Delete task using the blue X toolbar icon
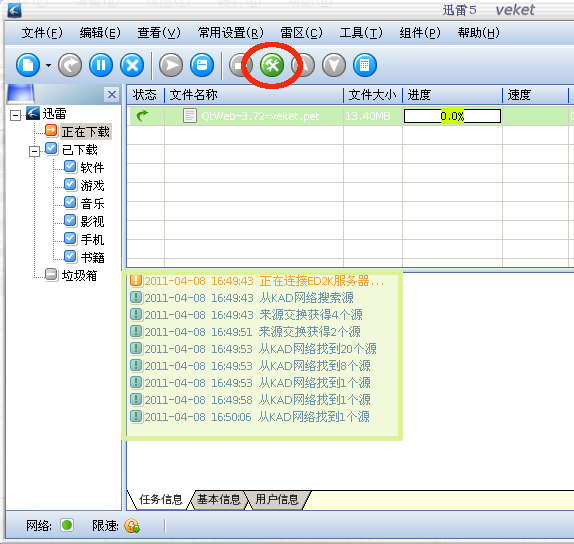This screenshot has width=574, height=544. coord(132,66)
